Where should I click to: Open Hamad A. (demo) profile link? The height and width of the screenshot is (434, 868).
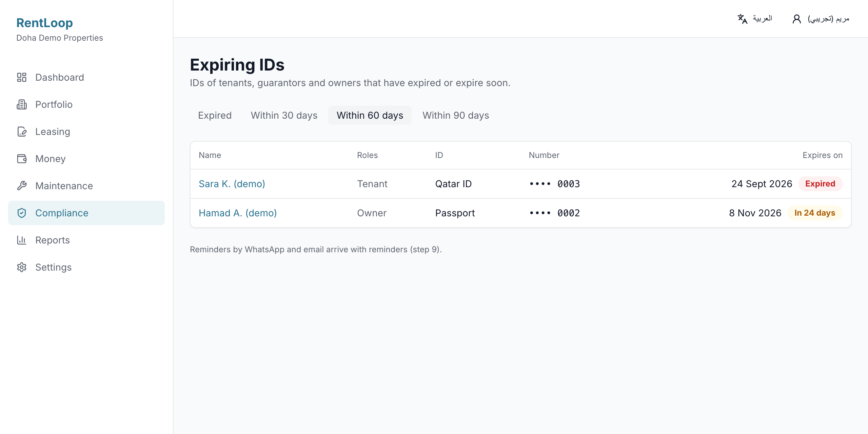[238, 213]
